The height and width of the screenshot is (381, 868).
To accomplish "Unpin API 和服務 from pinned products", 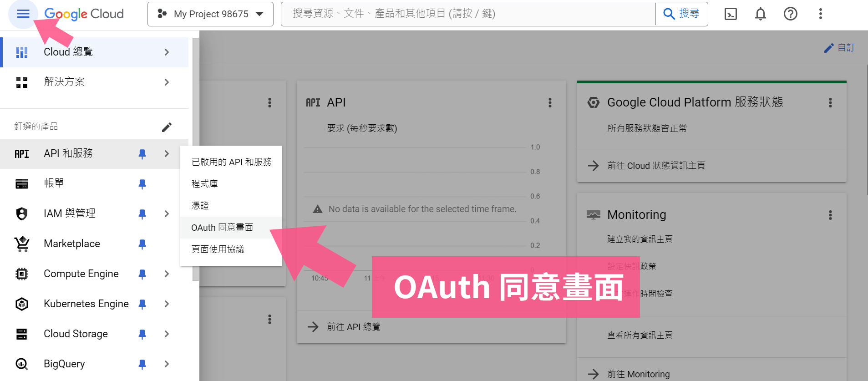I will click(x=142, y=154).
